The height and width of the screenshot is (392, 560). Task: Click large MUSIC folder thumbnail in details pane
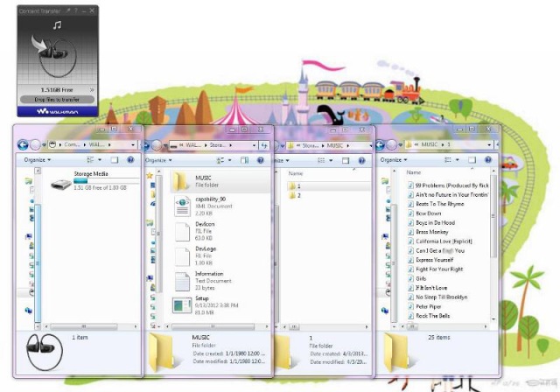click(x=164, y=353)
